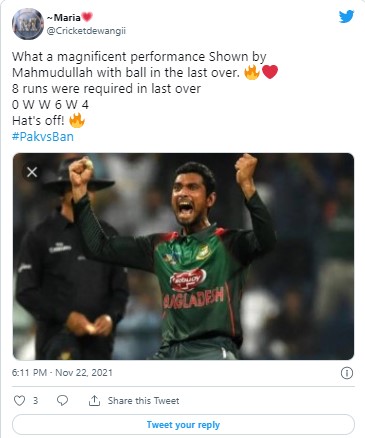Open the 6:11 PM Nov 22, 2021 timestamp

[62, 372]
